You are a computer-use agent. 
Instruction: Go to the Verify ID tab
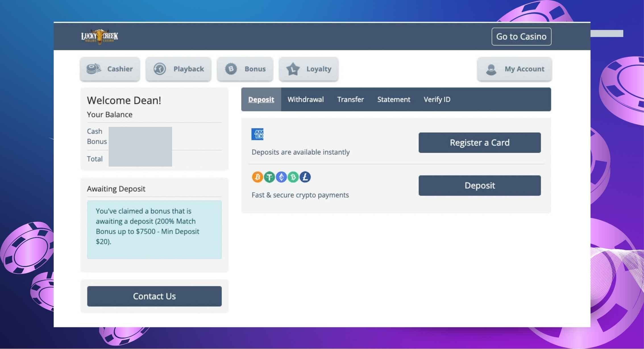pyautogui.click(x=437, y=99)
